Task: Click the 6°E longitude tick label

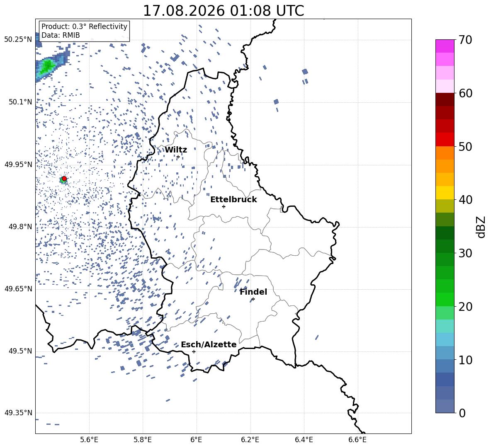Action: click(x=196, y=440)
